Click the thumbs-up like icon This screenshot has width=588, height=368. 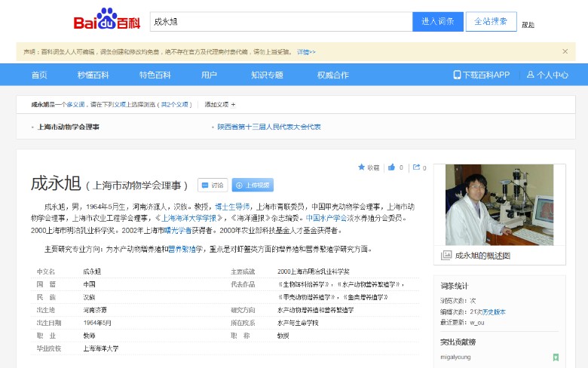391,167
